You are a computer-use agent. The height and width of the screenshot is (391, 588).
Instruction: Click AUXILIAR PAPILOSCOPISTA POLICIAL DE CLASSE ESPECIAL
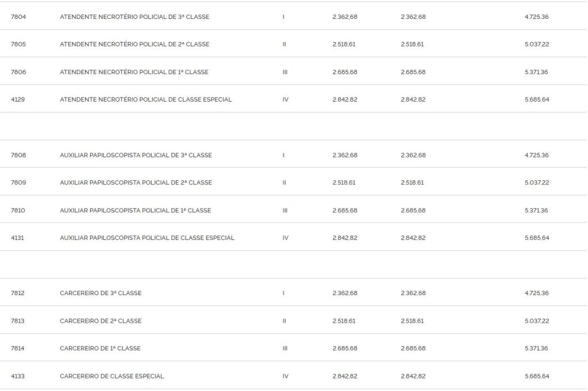click(x=147, y=238)
